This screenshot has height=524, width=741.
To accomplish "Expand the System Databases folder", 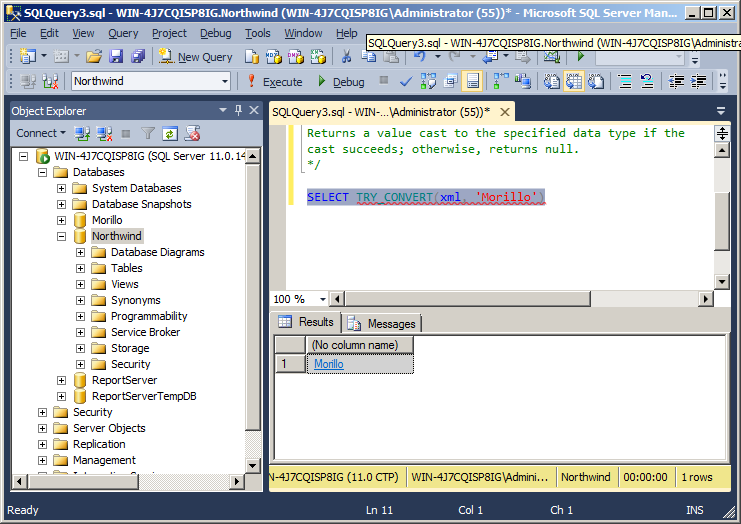I will click(61, 189).
